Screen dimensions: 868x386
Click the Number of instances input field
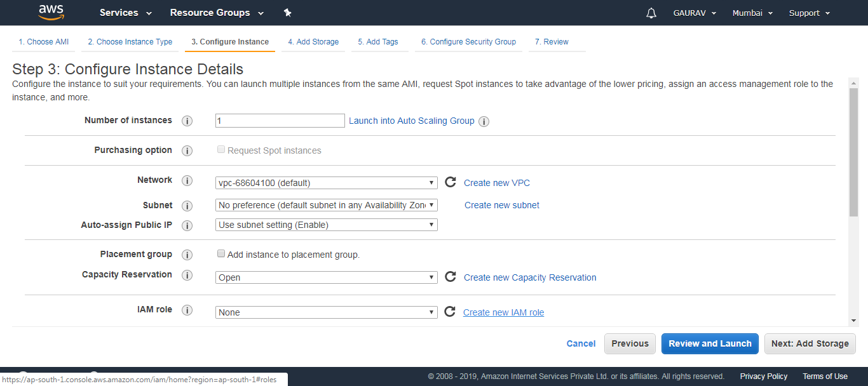(x=280, y=120)
